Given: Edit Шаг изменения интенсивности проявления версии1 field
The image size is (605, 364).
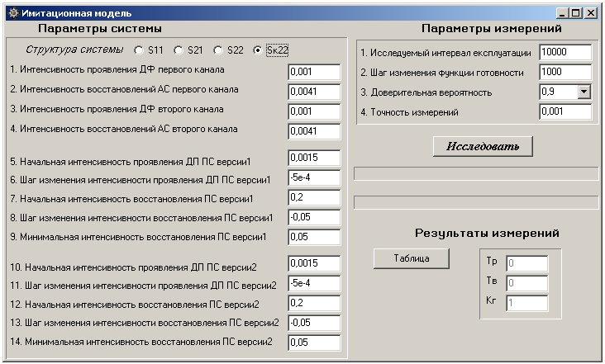Looking at the screenshot, I should click(314, 177).
